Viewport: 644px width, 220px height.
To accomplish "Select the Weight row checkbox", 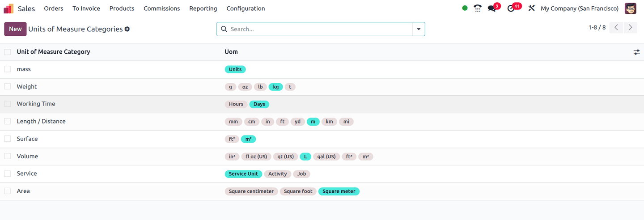I will coord(7,87).
